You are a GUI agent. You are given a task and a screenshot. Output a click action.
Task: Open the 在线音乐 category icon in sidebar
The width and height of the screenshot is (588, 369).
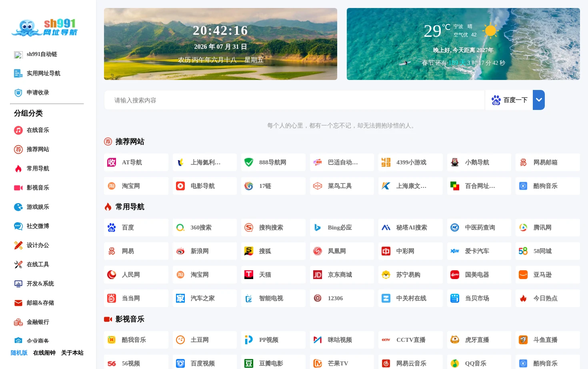click(x=18, y=130)
